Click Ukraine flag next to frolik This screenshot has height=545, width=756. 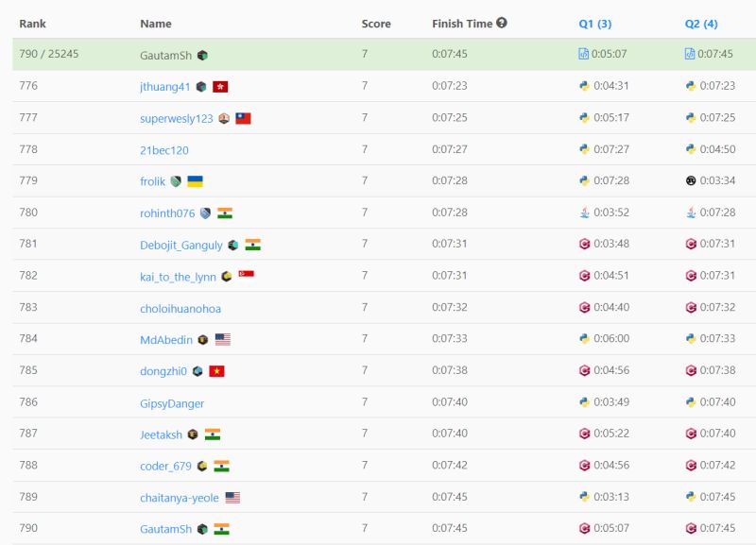[x=195, y=181]
